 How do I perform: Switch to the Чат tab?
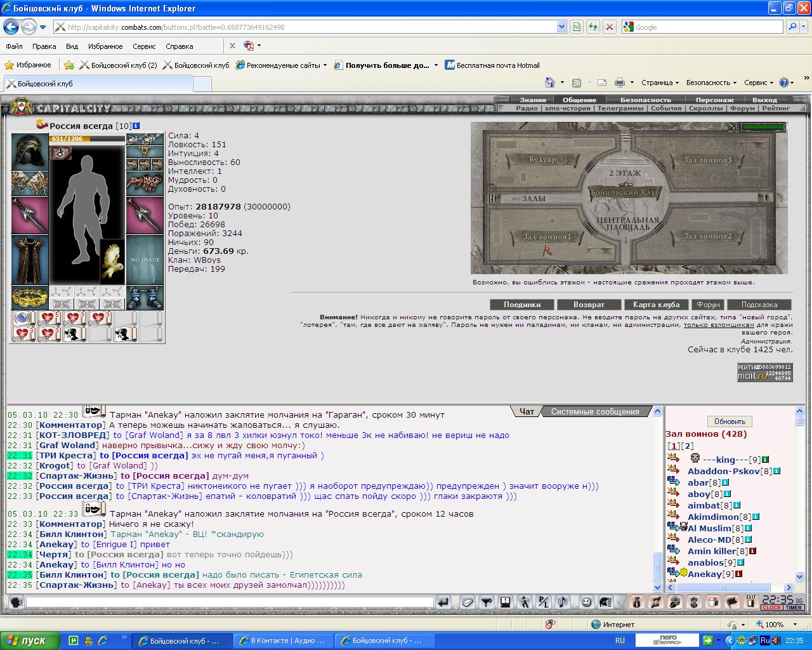[527, 411]
